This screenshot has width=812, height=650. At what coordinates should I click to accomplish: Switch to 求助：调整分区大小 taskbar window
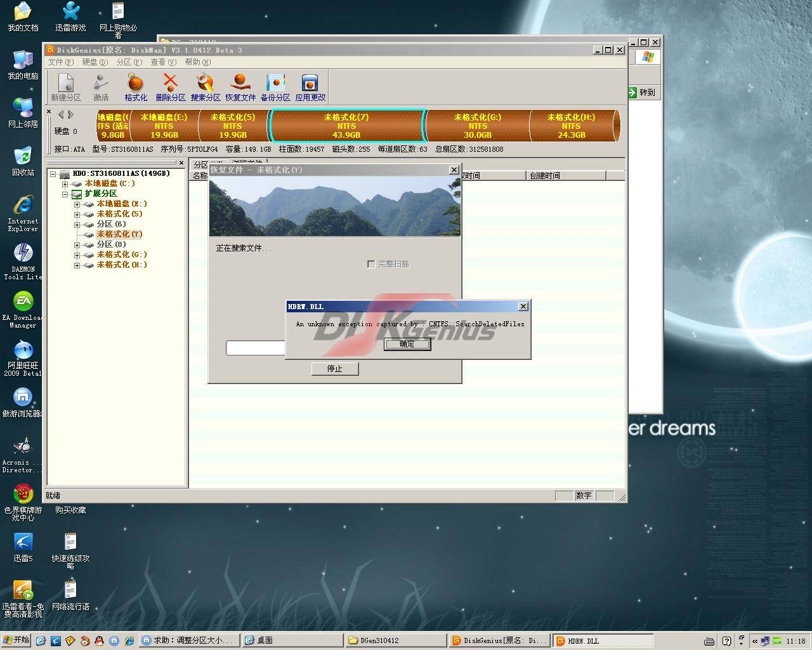click(x=189, y=640)
